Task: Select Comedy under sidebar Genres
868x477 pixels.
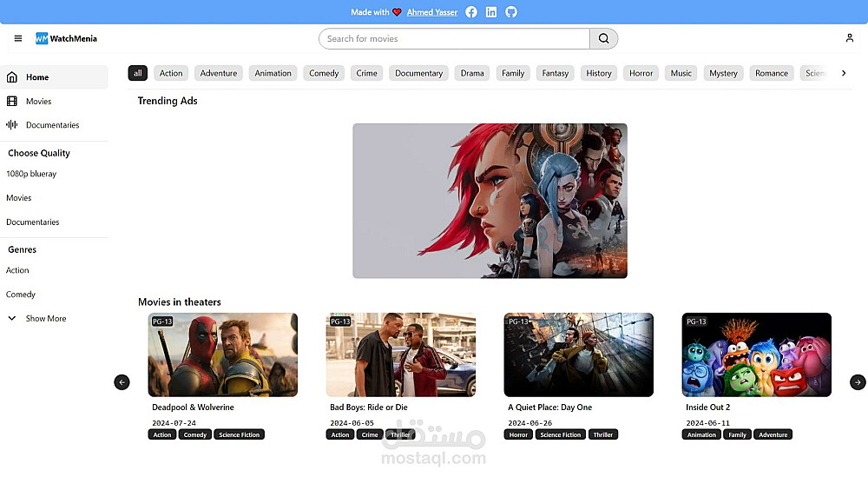Action: click(21, 295)
